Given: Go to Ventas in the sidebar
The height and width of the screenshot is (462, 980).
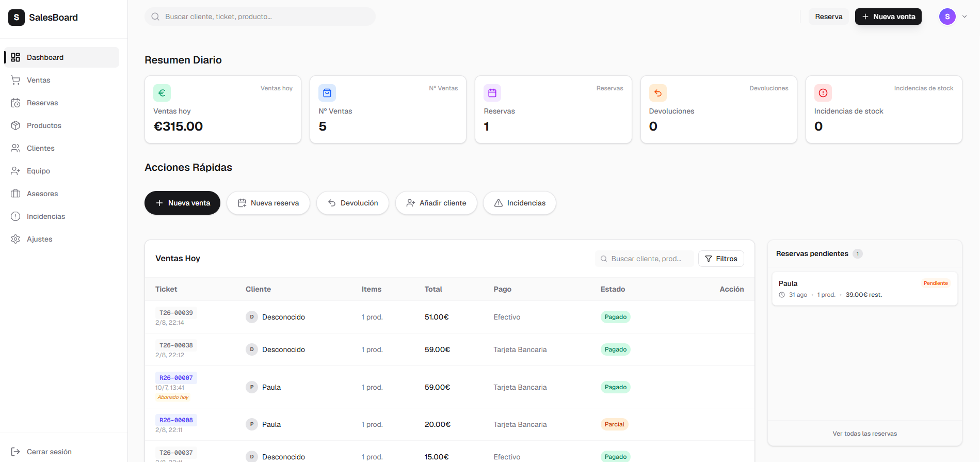Looking at the screenshot, I should (61, 80).
